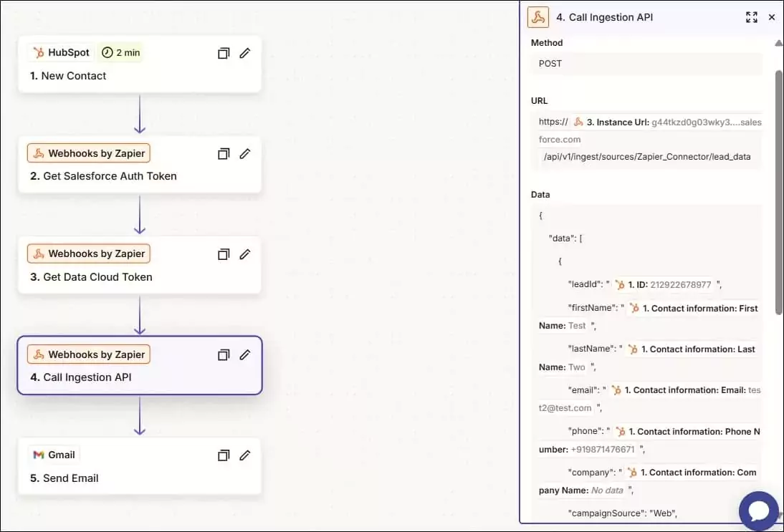Viewport: 784px width, 532px height.
Task: Click the URL field's ingest path text
Action: [647, 156]
